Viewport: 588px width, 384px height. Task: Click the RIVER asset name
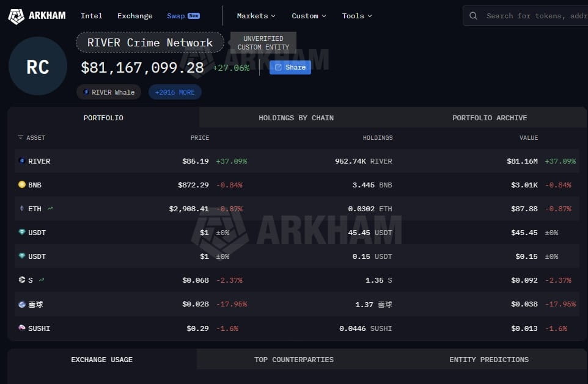click(x=39, y=161)
